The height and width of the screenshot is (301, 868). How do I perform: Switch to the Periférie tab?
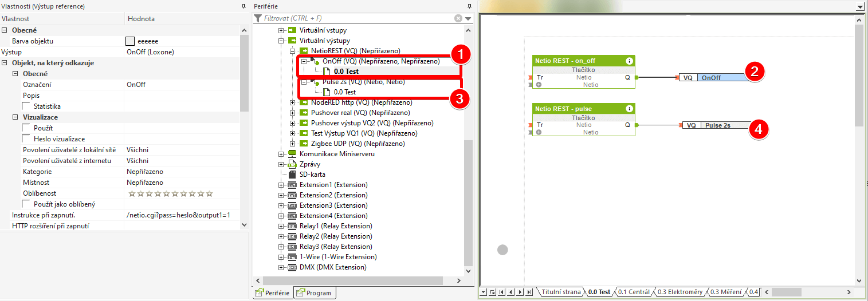[x=273, y=293]
